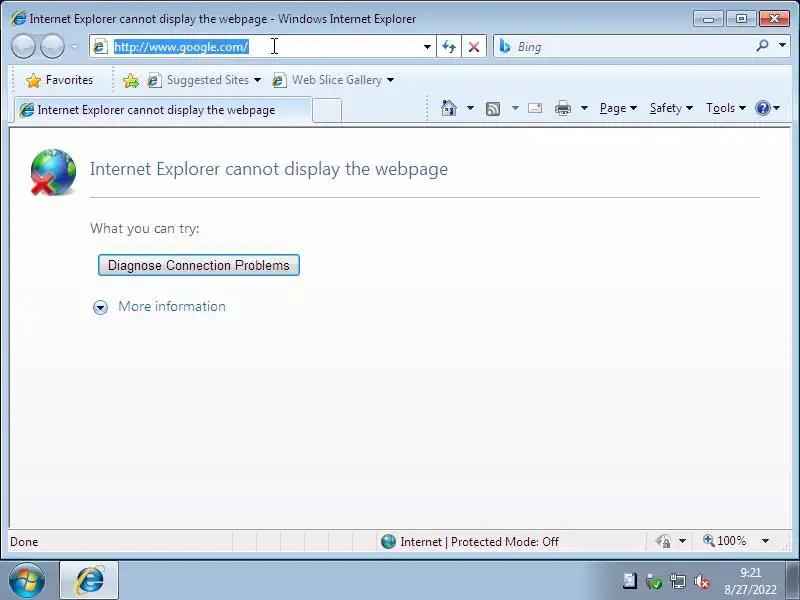Click Internet Protected Mode status zone
The height and width of the screenshot is (600, 800).
(x=479, y=542)
